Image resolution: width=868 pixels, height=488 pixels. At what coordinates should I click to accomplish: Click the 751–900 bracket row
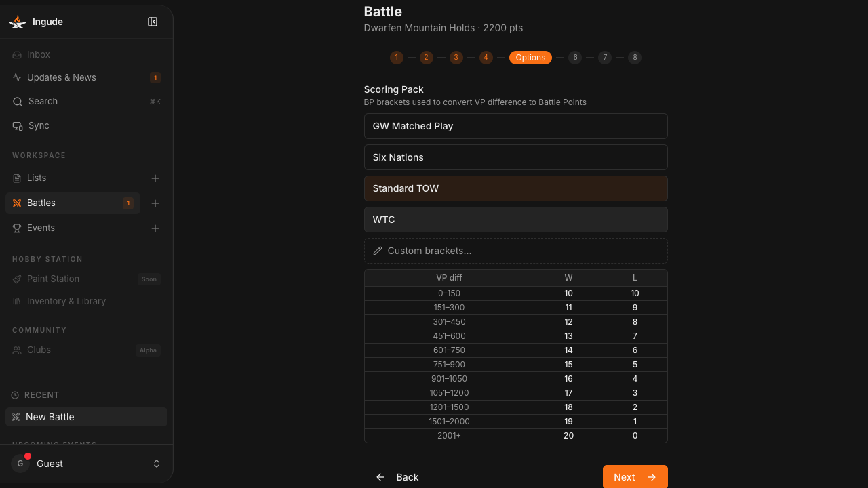click(x=516, y=365)
